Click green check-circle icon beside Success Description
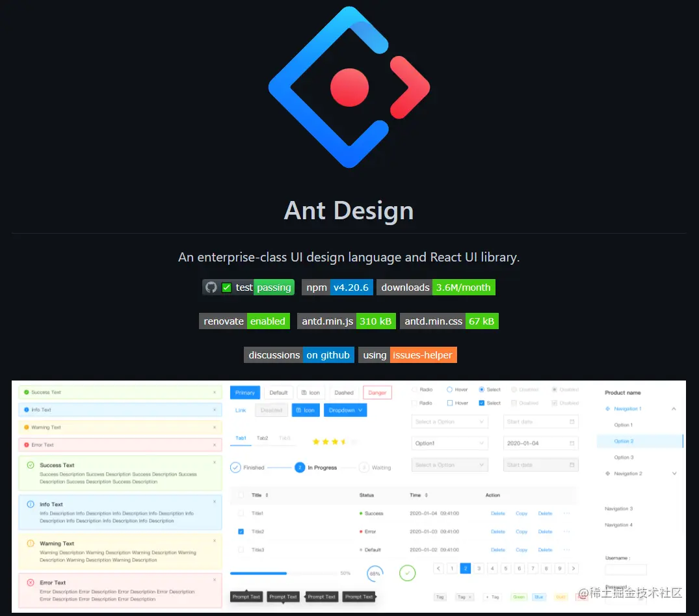The width and height of the screenshot is (699, 616). [31, 465]
